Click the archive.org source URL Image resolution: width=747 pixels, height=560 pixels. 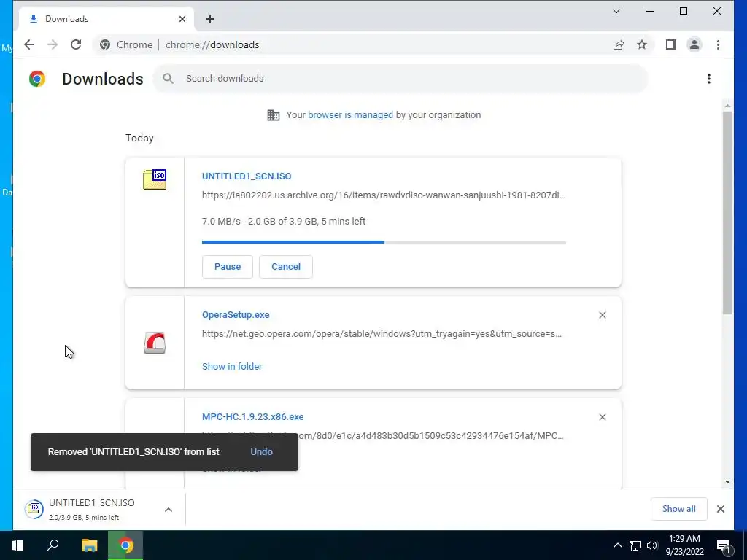click(x=384, y=195)
